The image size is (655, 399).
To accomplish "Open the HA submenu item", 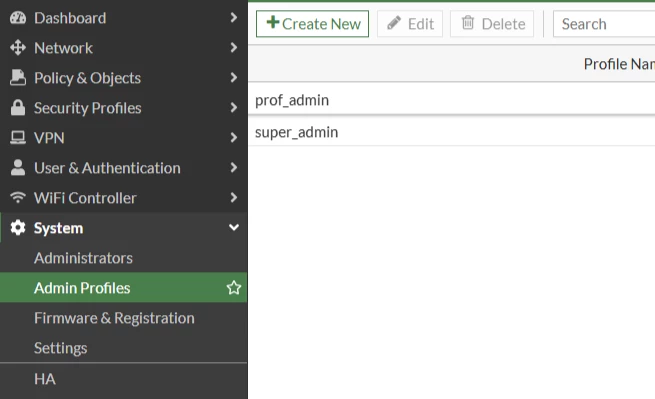I will tap(124, 379).
